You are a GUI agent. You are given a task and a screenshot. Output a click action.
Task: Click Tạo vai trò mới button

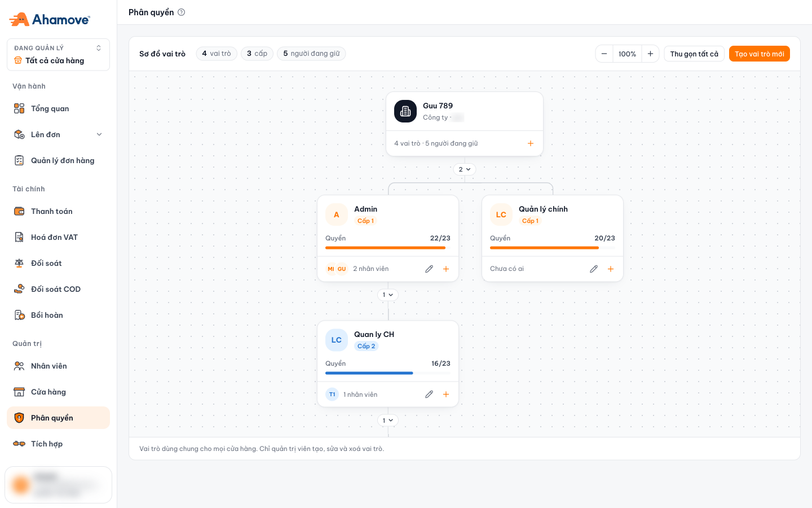click(760, 54)
